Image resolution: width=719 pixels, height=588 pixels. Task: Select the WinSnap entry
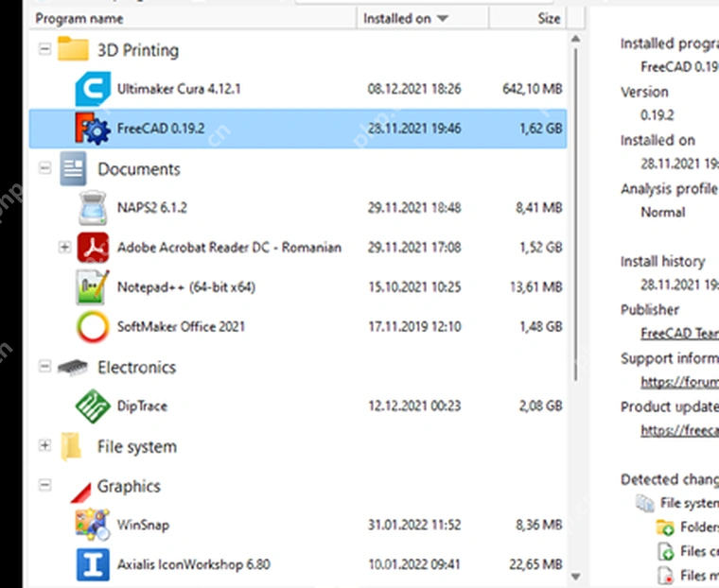click(298, 525)
